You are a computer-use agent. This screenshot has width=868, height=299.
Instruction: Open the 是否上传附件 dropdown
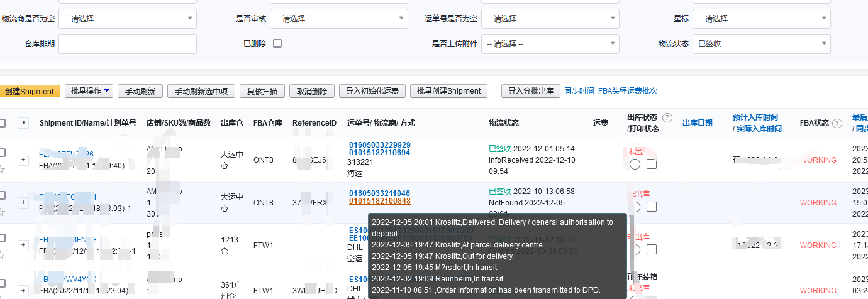click(x=550, y=44)
